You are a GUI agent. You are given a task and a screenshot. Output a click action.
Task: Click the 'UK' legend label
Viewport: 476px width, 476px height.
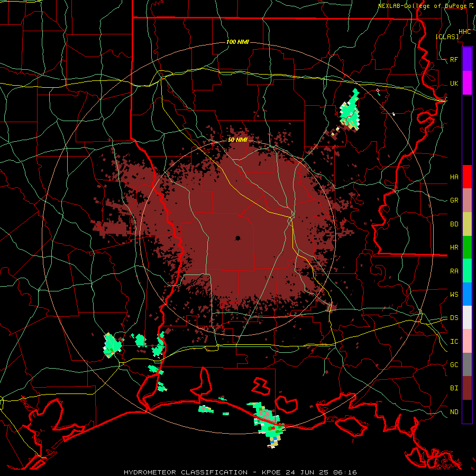click(454, 83)
